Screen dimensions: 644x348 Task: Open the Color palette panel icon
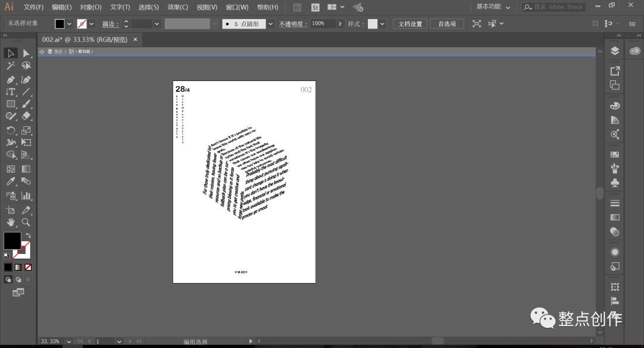tap(615, 106)
